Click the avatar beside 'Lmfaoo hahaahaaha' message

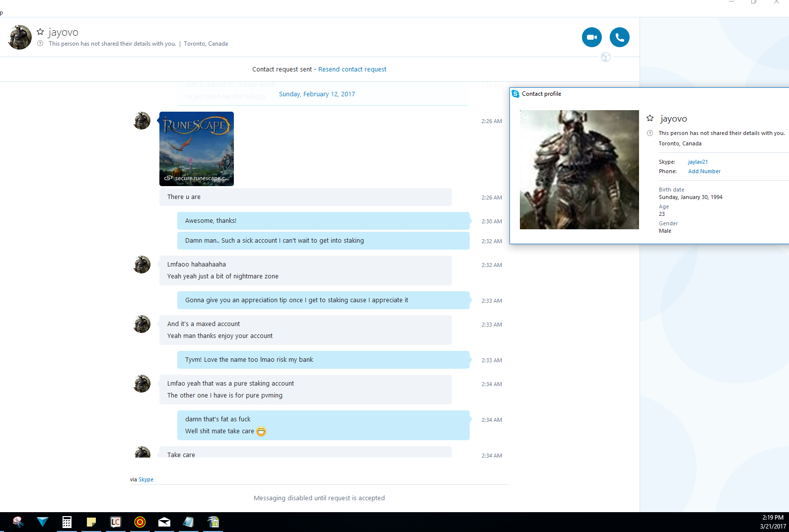pyautogui.click(x=142, y=265)
